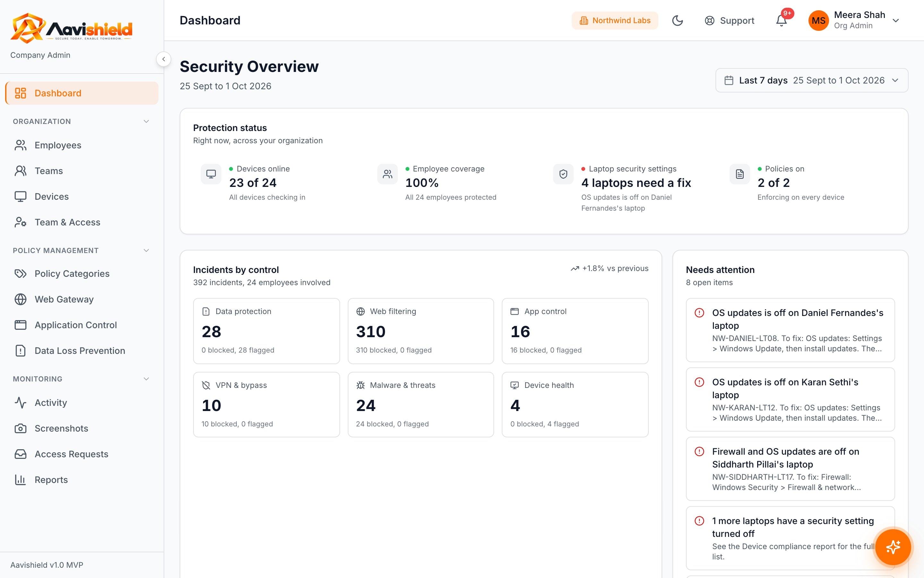Click the Web filtering globe icon
Image resolution: width=924 pixels, height=578 pixels.
click(360, 311)
